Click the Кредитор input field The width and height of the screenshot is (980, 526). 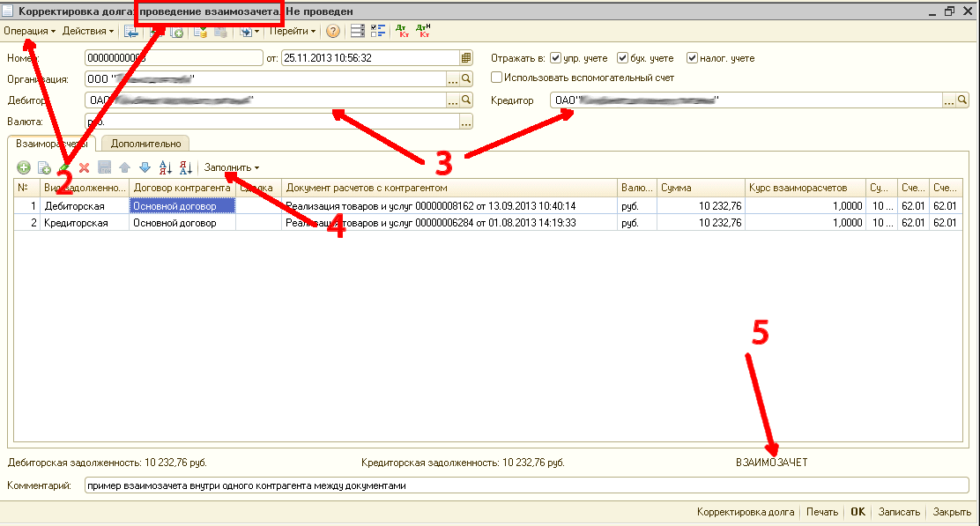(746, 100)
